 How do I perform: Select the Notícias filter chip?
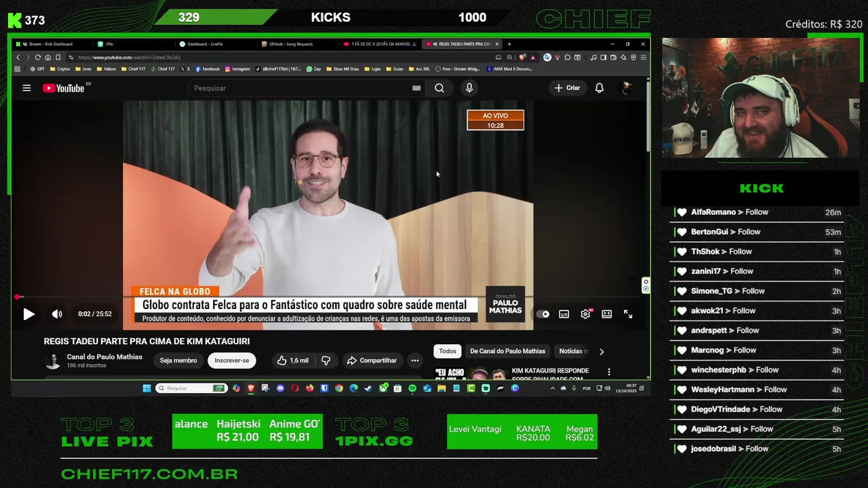(573, 351)
